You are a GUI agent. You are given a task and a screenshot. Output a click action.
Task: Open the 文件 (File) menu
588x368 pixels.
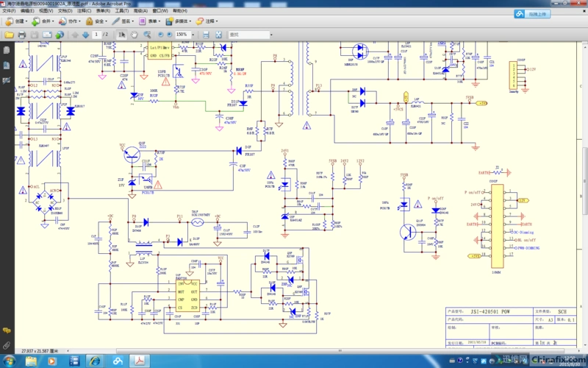pyautogui.click(x=8, y=12)
